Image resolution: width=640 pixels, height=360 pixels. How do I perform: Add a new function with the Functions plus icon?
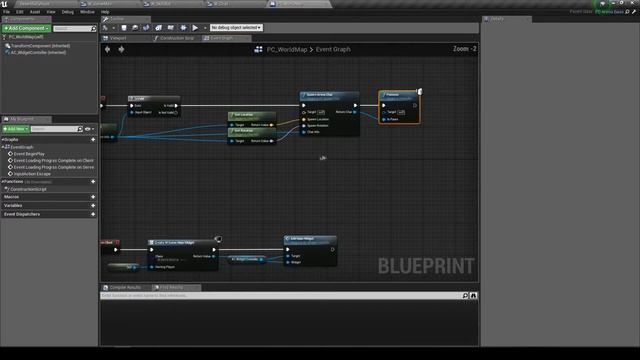[93, 182]
